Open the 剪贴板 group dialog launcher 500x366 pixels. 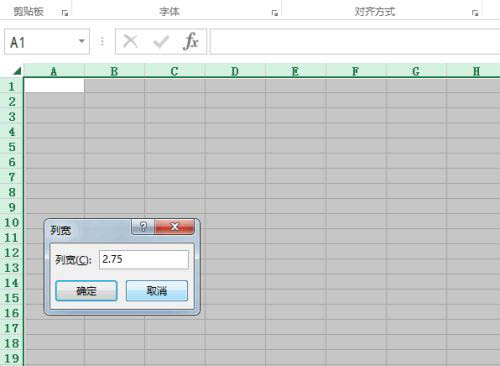(x=65, y=13)
